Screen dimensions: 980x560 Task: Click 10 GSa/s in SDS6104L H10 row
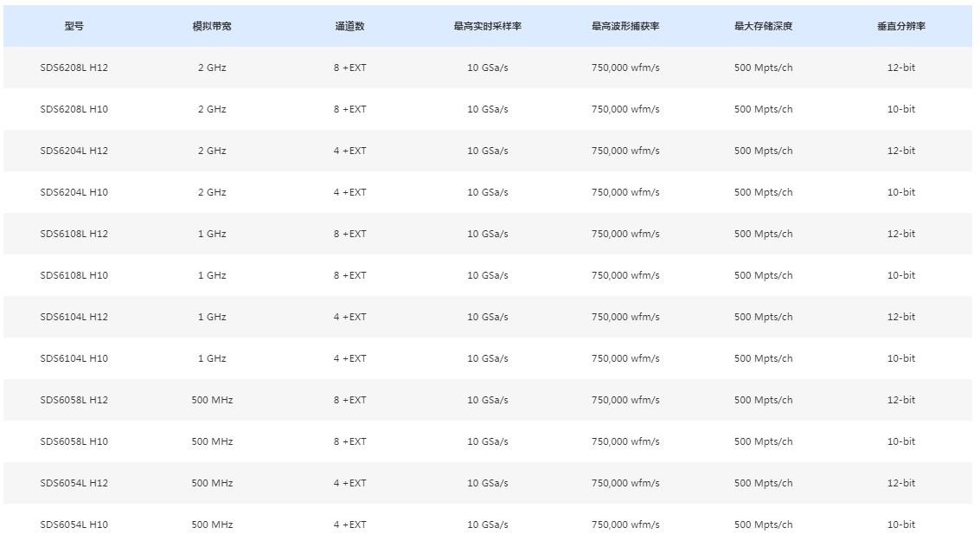click(488, 358)
